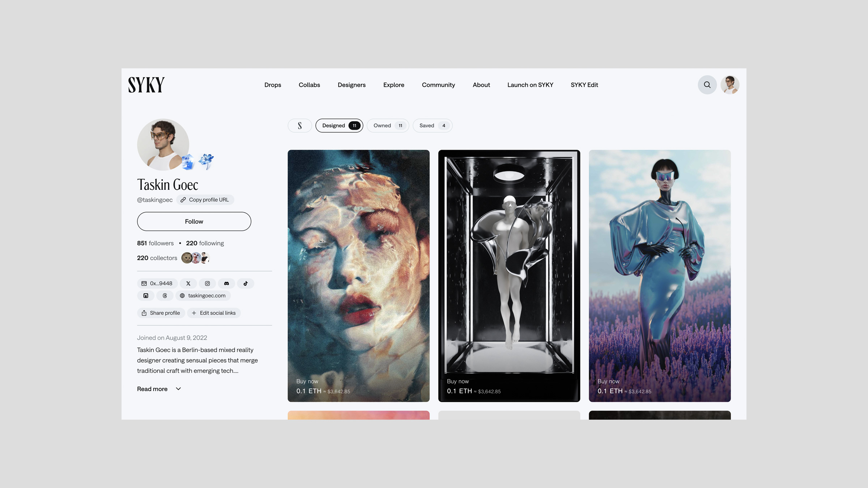Switch to the Saved tab
Viewport: 868px width, 488px height.
pos(432,125)
